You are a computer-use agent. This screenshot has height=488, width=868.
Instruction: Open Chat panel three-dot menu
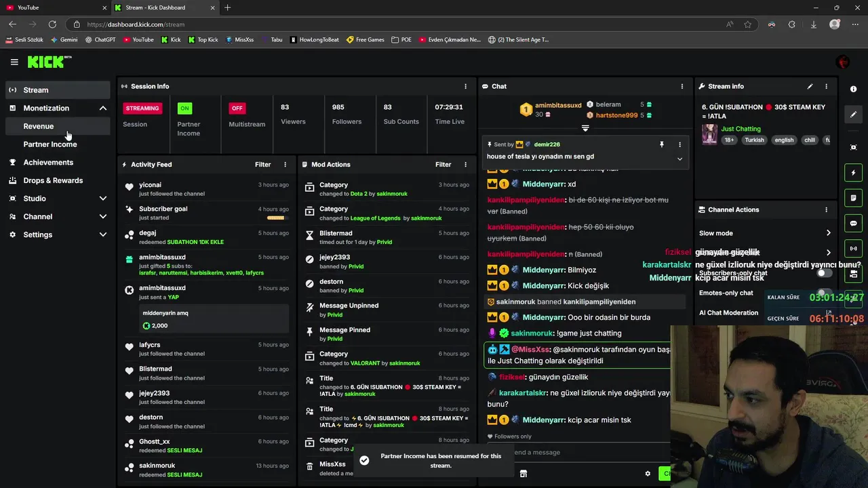coord(682,86)
